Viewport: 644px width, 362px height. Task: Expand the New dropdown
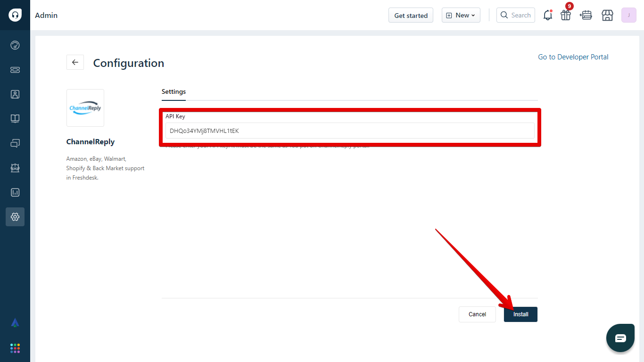(461, 15)
